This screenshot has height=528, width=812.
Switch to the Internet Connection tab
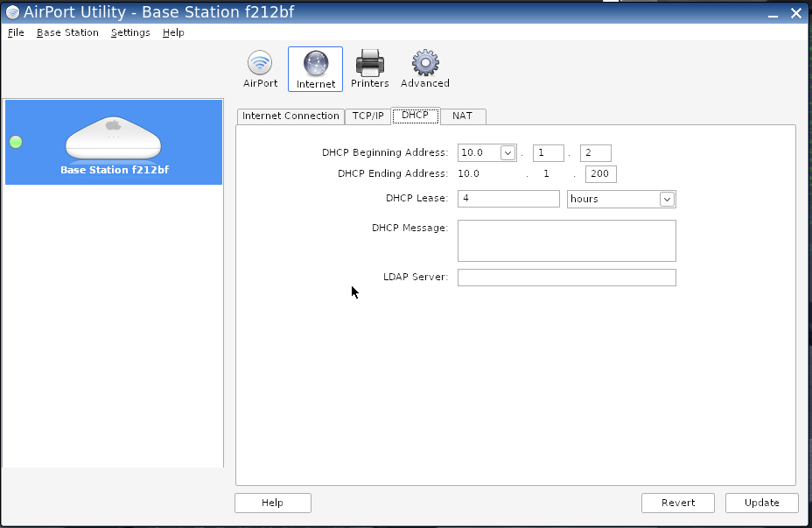tap(290, 116)
